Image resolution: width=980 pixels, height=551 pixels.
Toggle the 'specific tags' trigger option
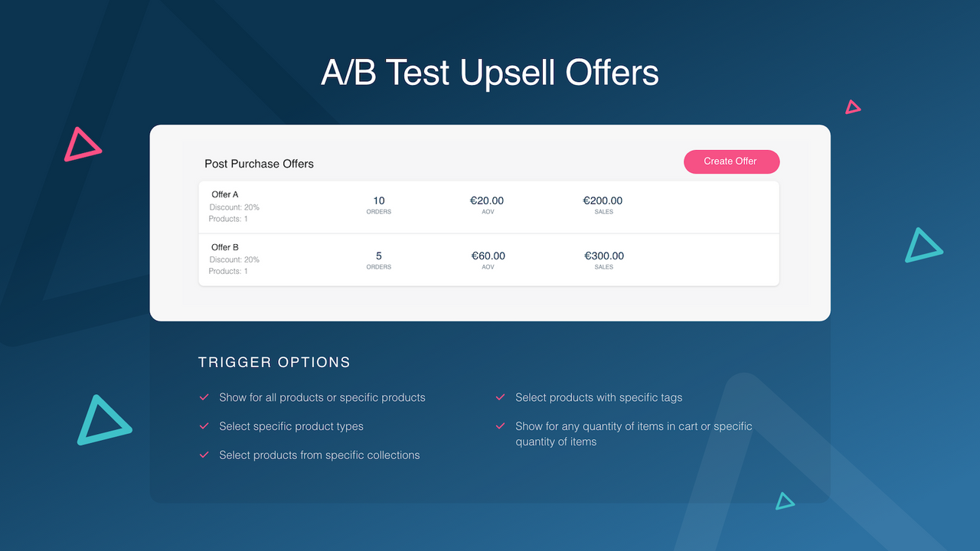599,397
